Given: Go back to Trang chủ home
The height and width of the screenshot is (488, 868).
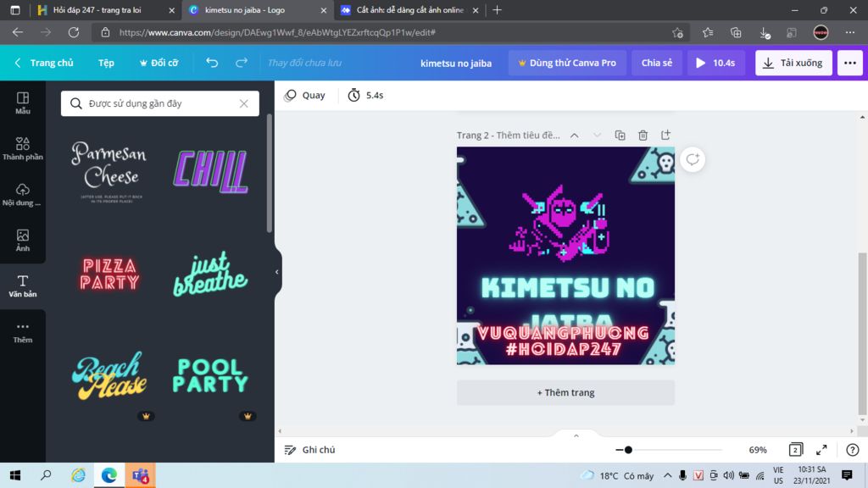Looking at the screenshot, I should pos(44,63).
